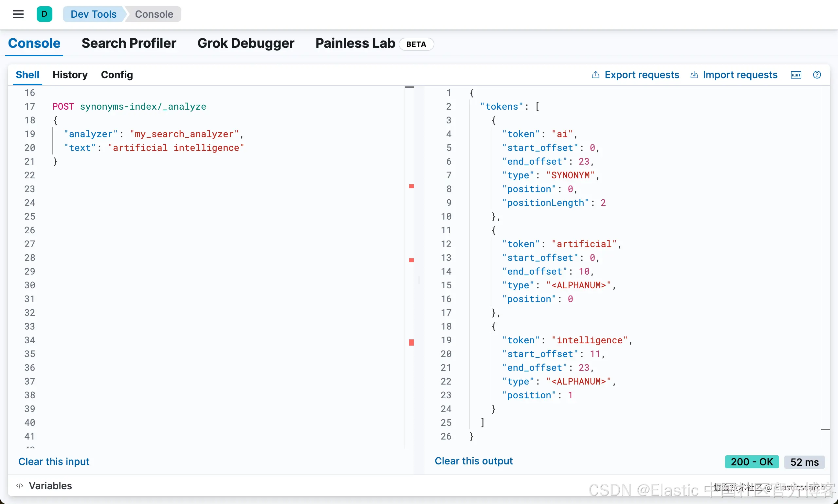
Task: Click the Export requests link
Action: coord(642,75)
